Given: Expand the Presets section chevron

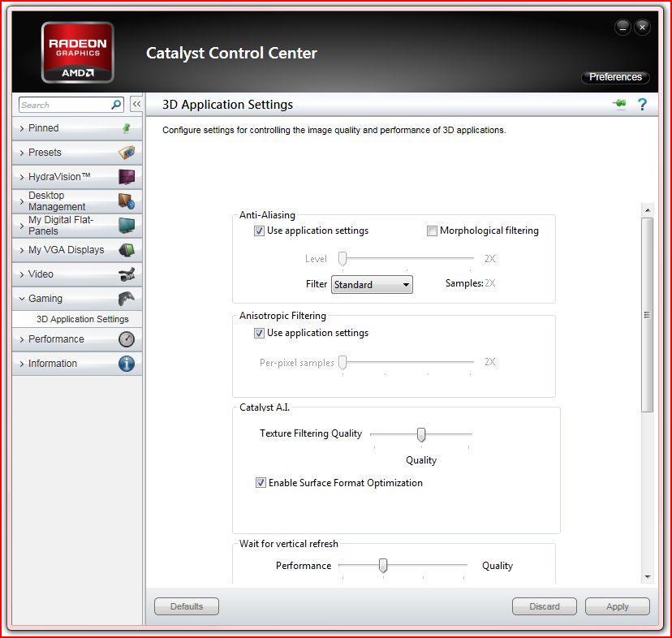Looking at the screenshot, I should tap(22, 153).
